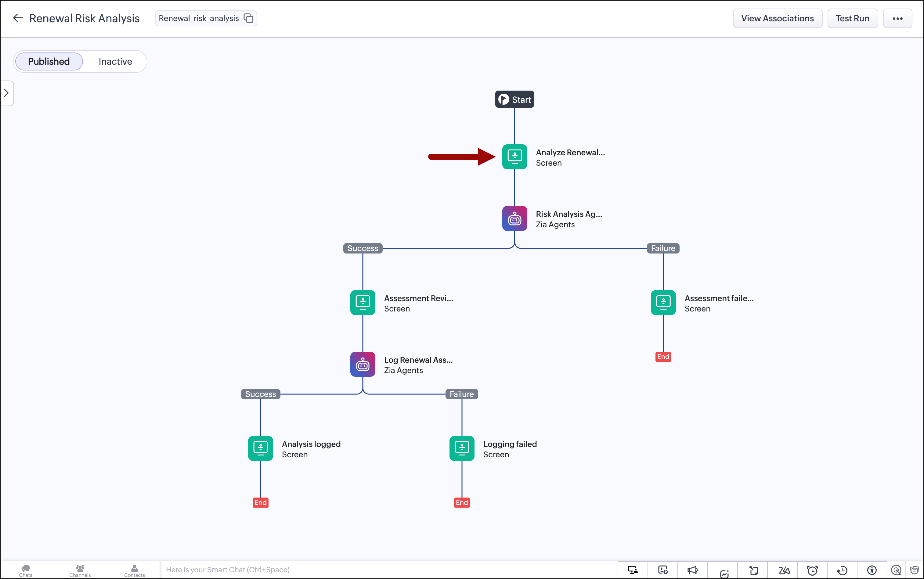Image resolution: width=924 pixels, height=579 pixels.
Task: Open View Associations
Action: (777, 18)
